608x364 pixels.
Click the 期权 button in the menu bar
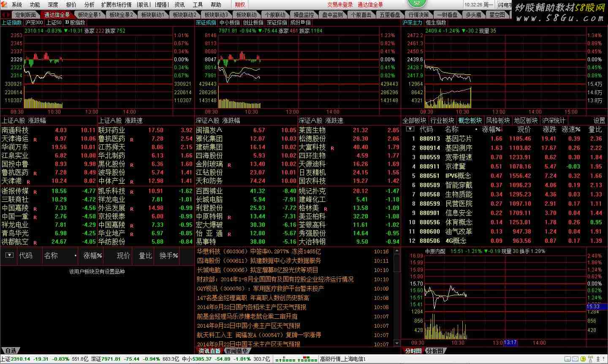(x=240, y=5)
